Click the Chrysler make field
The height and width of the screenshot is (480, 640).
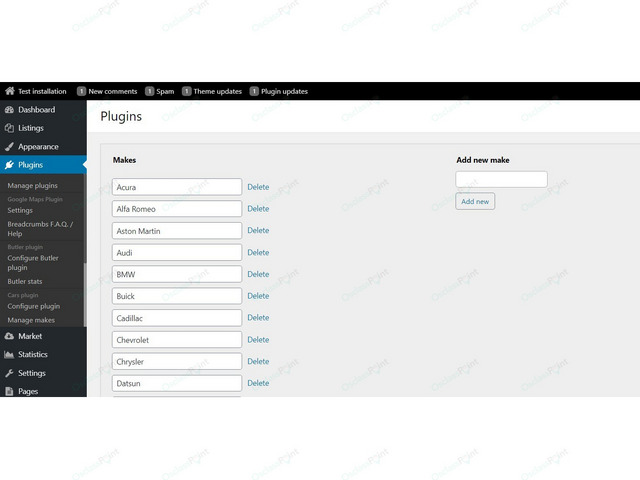point(177,362)
